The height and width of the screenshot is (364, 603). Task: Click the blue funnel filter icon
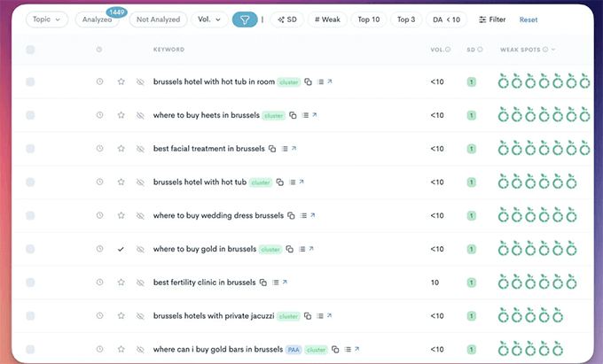245,19
